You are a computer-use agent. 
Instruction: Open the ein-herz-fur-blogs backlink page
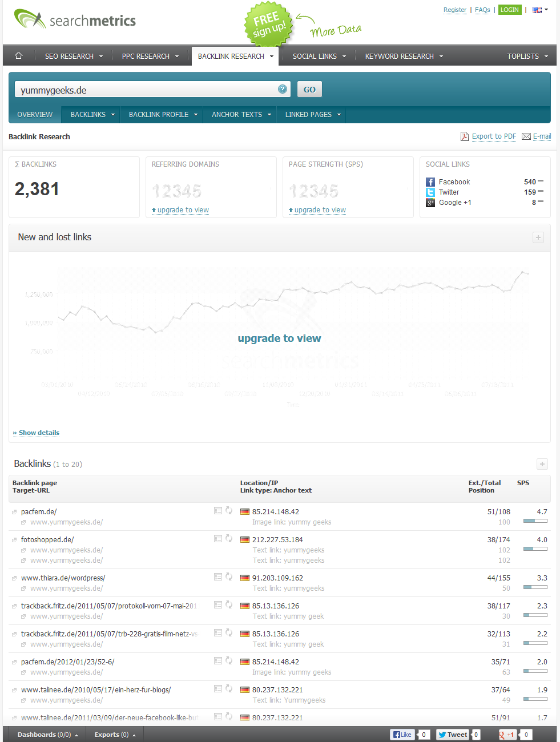(96, 689)
